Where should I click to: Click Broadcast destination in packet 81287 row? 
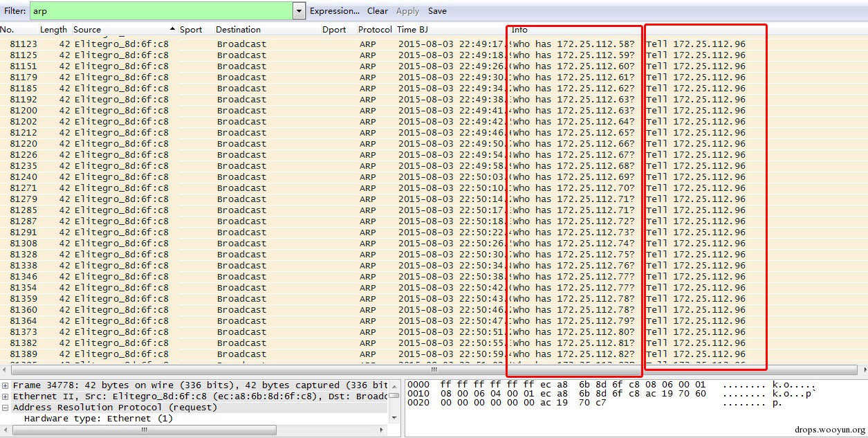click(x=241, y=221)
